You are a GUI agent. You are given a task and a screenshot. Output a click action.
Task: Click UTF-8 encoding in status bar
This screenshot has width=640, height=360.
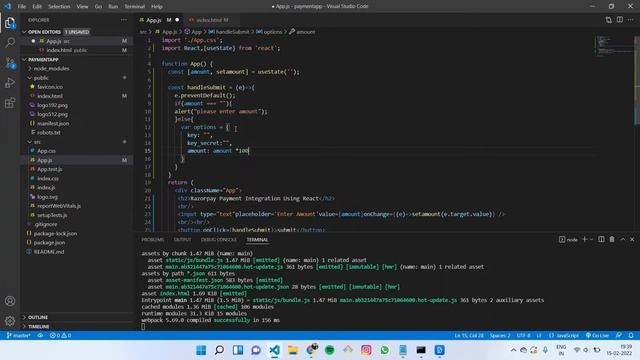tap(523, 335)
